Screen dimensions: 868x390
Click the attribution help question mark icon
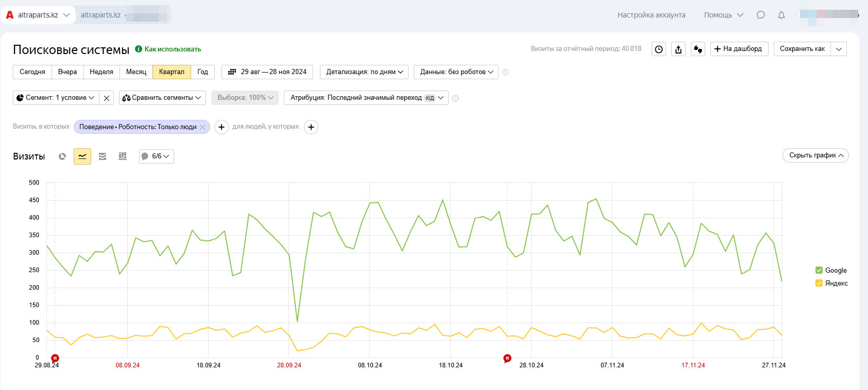click(455, 98)
